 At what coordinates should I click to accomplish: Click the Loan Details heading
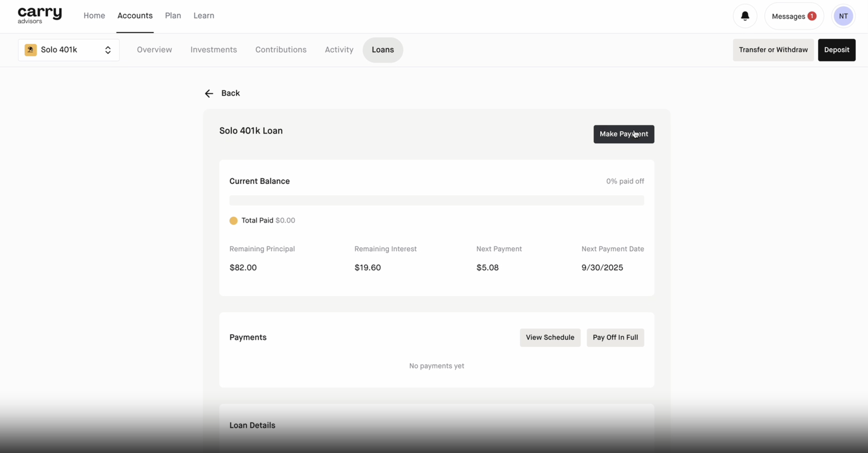pyautogui.click(x=252, y=425)
